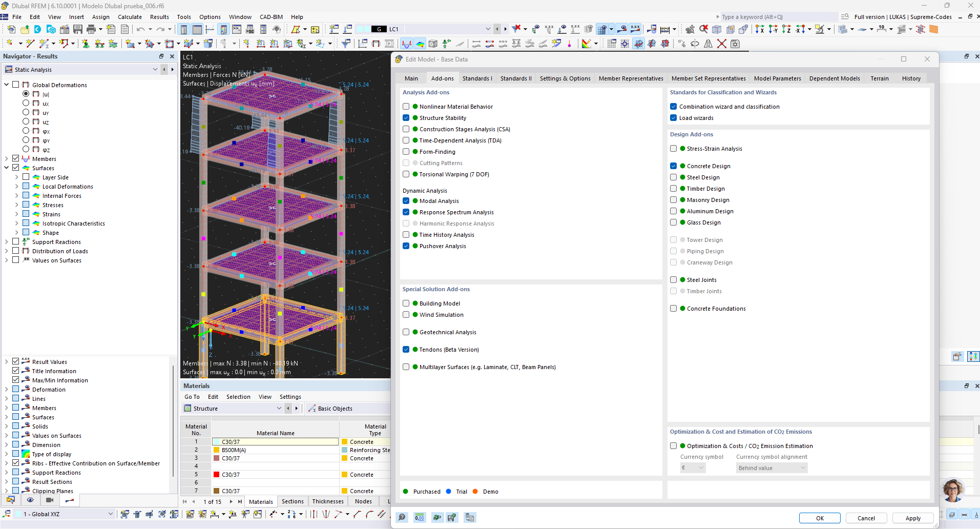Click last-record arrow in Materials table
980x529 pixels.
click(240, 502)
